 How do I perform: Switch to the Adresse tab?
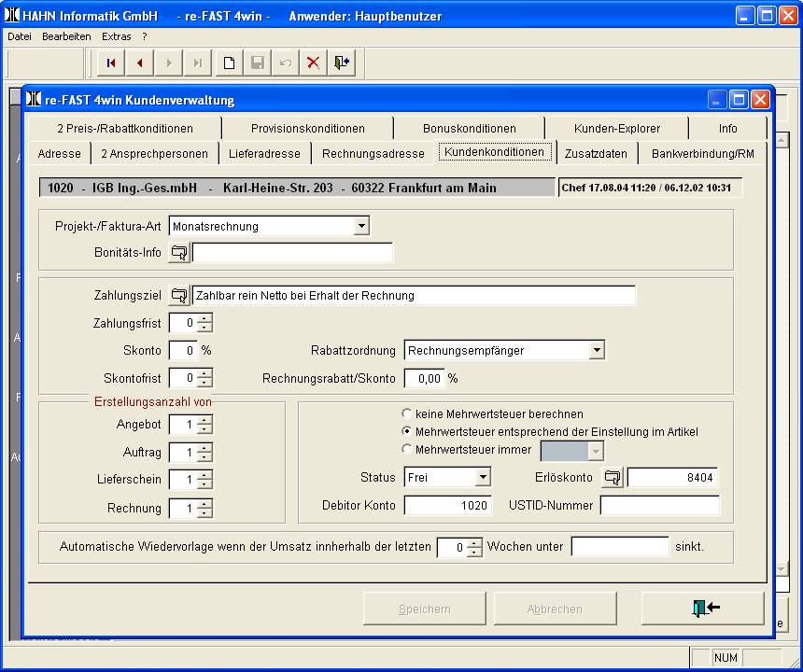tap(60, 154)
